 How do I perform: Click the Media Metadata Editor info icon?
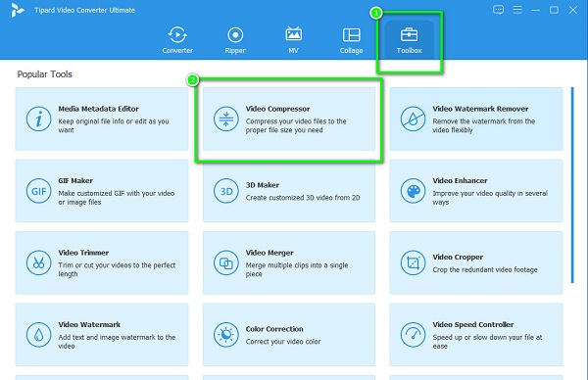point(38,119)
